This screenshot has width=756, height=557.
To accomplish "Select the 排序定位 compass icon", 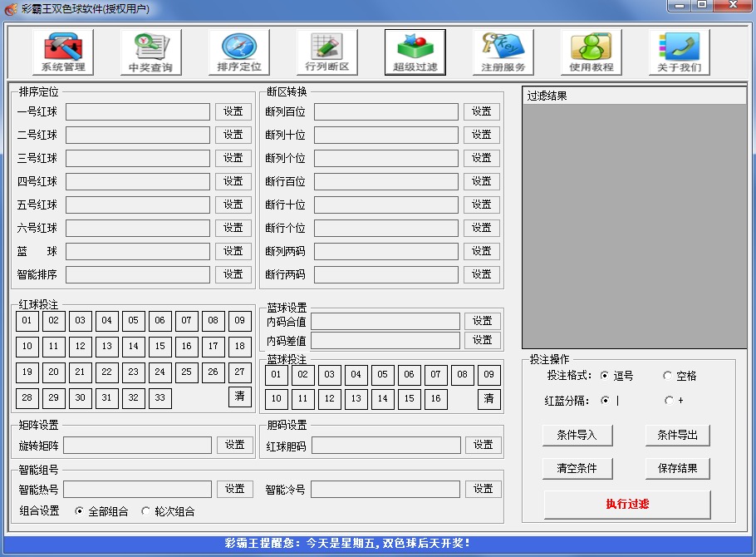I will [x=239, y=52].
